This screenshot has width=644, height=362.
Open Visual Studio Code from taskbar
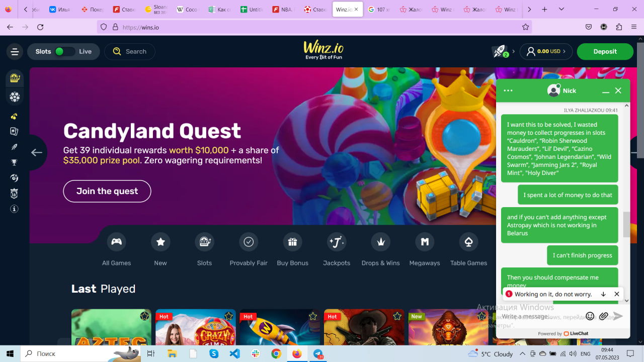(234, 353)
